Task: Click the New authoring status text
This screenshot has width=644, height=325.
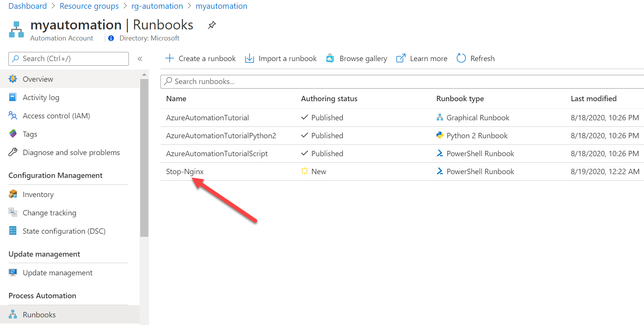Action: pos(319,171)
